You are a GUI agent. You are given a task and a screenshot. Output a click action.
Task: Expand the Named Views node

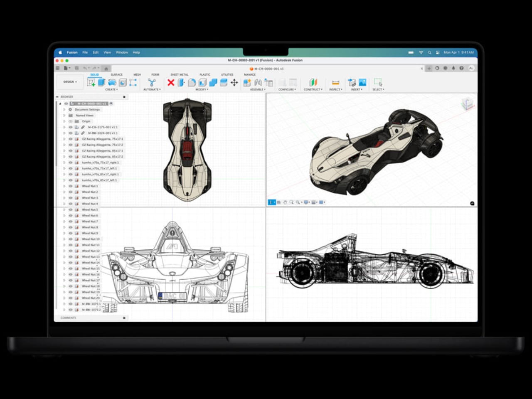pyautogui.click(x=64, y=115)
